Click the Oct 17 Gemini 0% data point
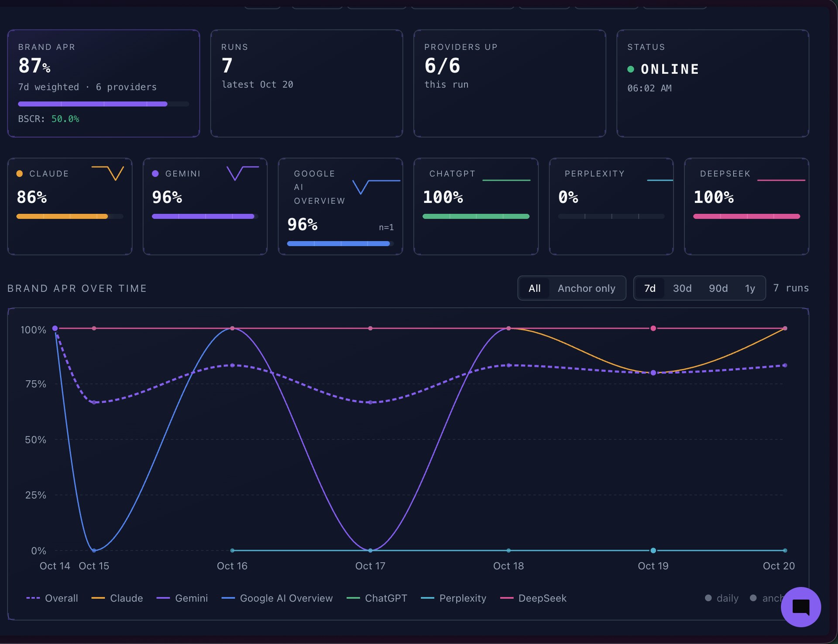 tap(370, 550)
